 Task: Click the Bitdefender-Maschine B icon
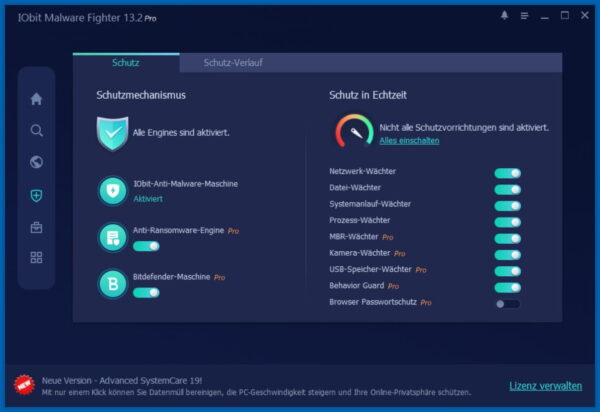click(112, 284)
